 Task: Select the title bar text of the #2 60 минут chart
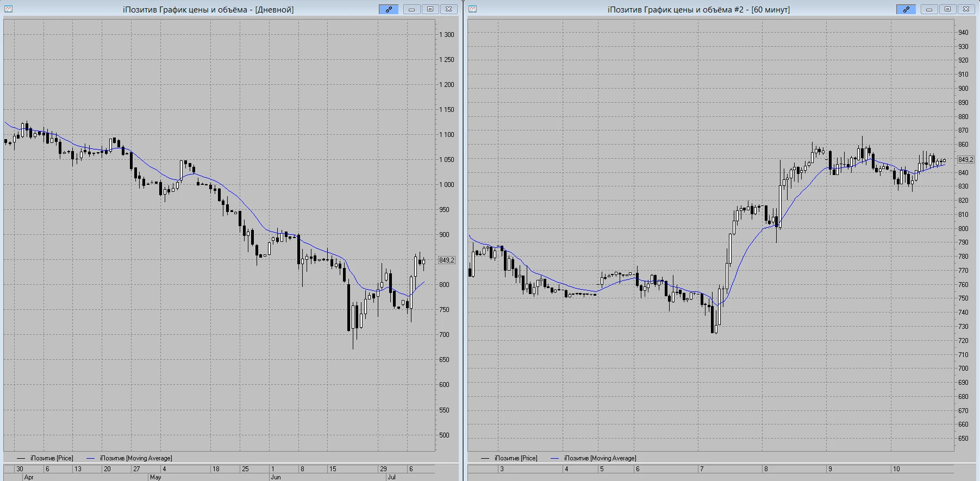[698, 10]
